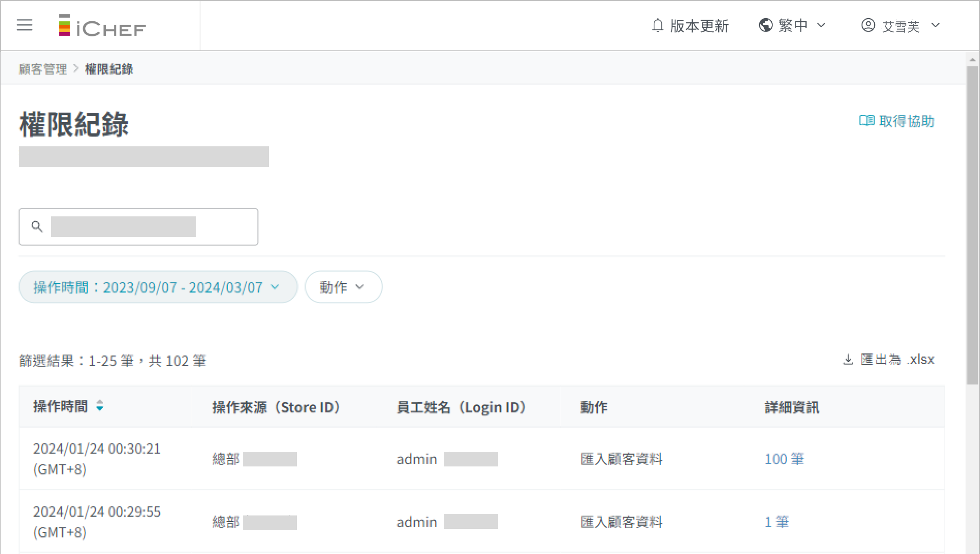The image size is (980, 554).
Task: Click the iCHEF logo
Action: 102,26
